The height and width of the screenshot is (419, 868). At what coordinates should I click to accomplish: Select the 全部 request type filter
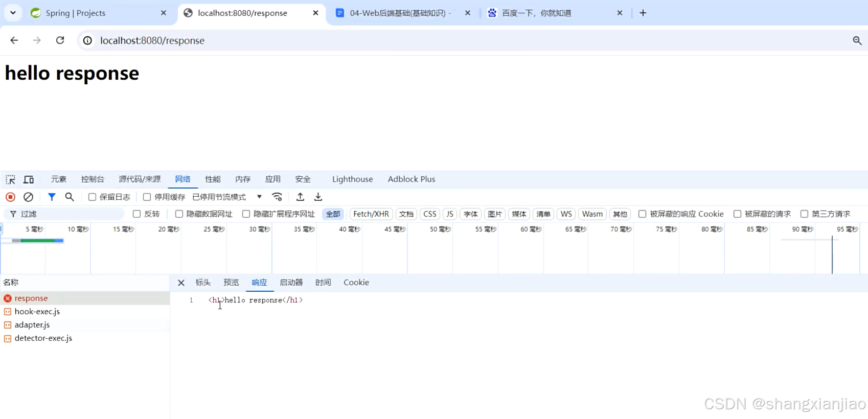click(x=333, y=214)
